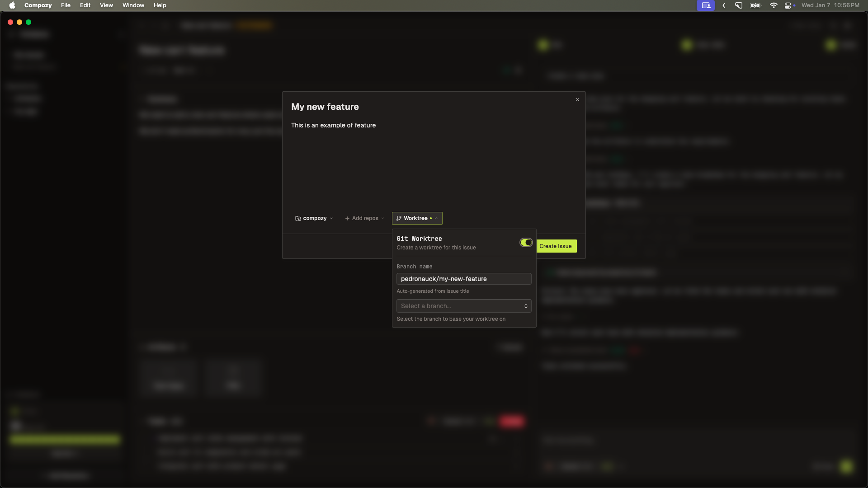The width and height of the screenshot is (868, 488).
Task: Click the Create Issue button
Action: coord(556,246)
